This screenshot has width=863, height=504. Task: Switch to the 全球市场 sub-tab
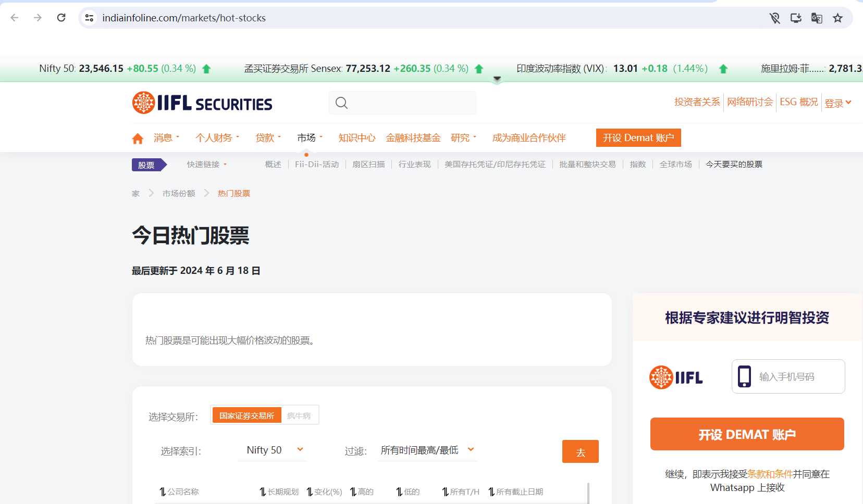coord(676,165)
